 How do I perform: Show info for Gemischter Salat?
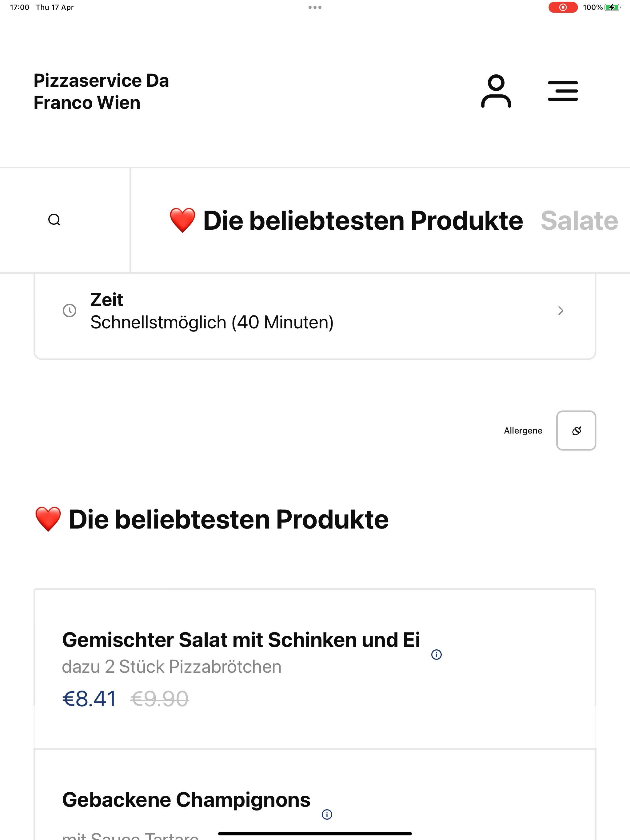437,655
